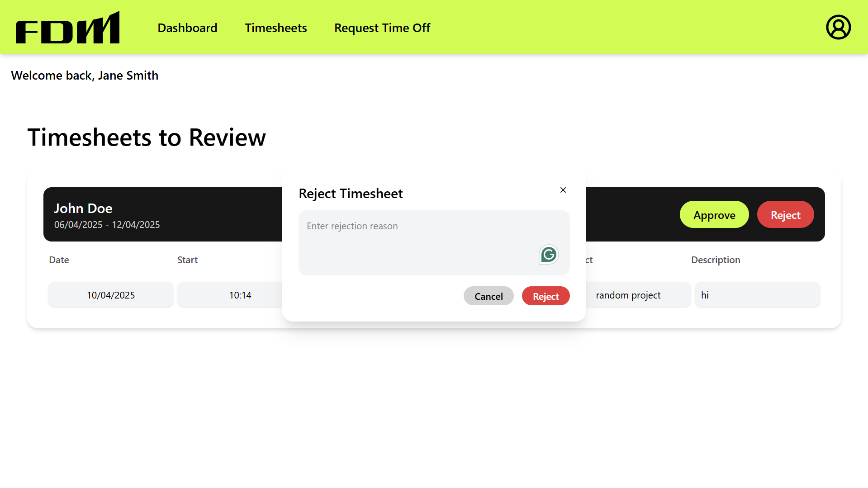Viewport: 868px width, 488px height.
Task: Click the 'hi' description cell
Action: pyautogui.click(x=757, y=295)
